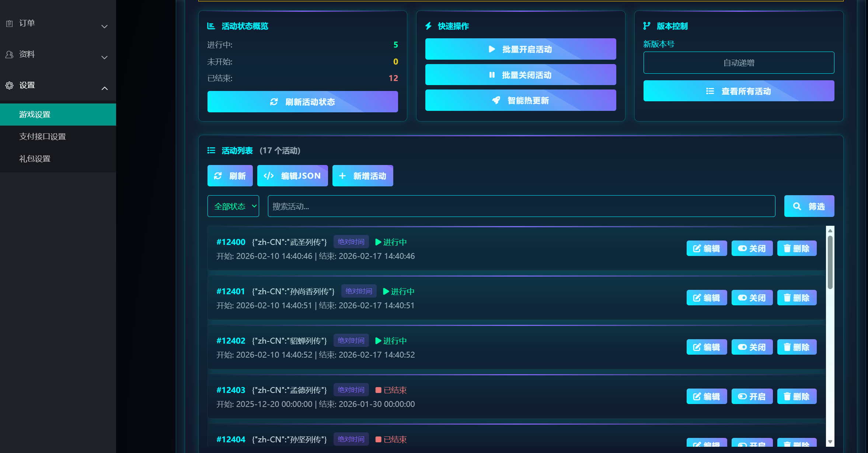Image resolution: width=868 pixels, height=453 pixels.
Task: Click the magnifier icon on 筛选 button
Action: (x=797, y=207)
